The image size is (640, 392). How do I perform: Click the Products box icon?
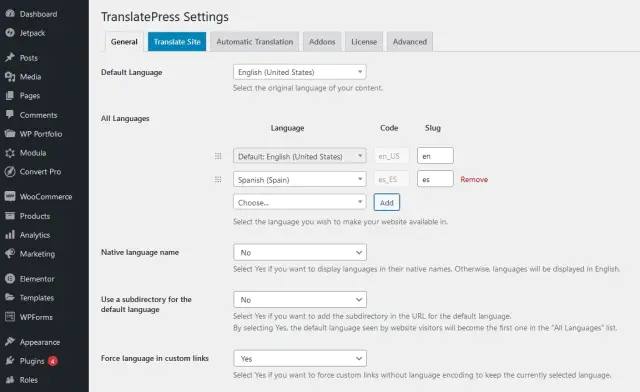tap(10, 216)
